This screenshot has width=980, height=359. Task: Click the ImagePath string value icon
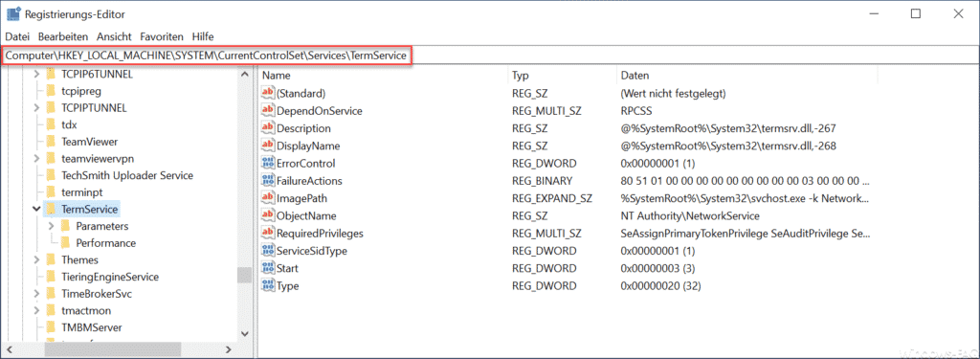(268, 198)
